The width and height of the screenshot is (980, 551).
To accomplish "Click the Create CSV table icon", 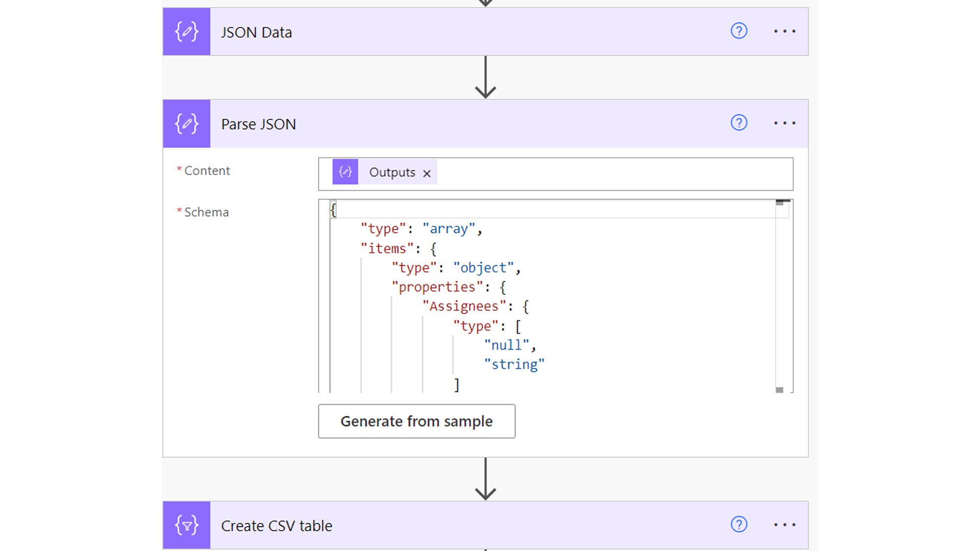I will pyautogui.click(x=186, y=525).
